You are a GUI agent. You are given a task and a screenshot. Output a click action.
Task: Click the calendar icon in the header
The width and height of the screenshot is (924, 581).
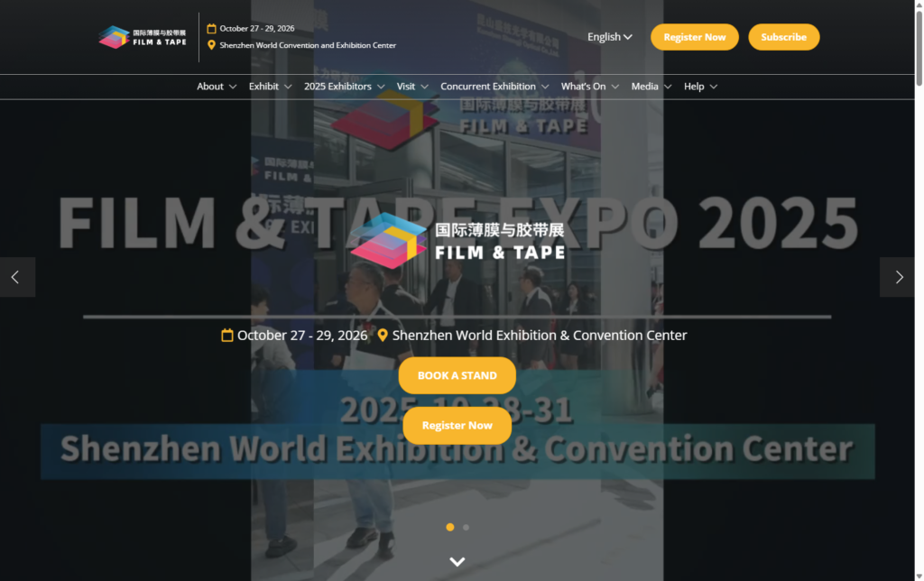(211, 29)
